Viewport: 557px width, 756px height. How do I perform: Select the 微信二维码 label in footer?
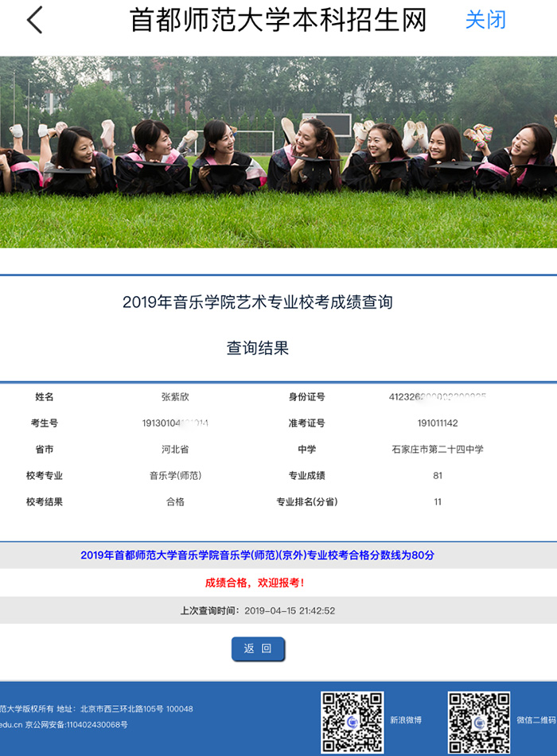[536, 720]
